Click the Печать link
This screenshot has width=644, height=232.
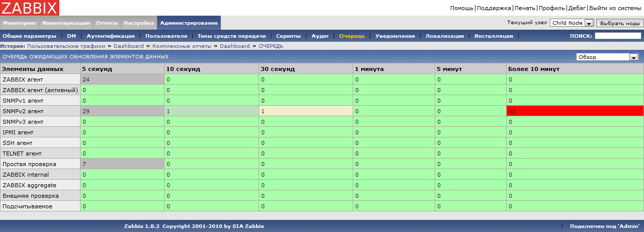coord(525,9)
